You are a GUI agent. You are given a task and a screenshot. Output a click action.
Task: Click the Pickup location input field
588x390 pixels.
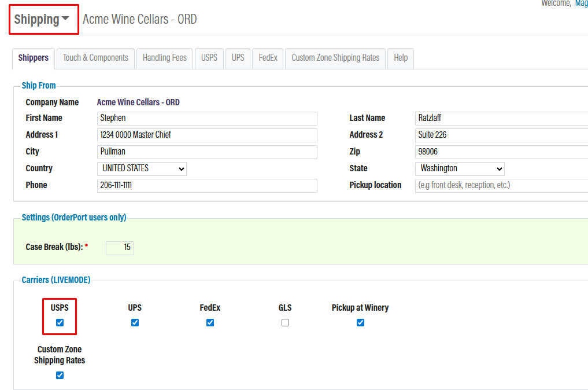coord(501,185)
